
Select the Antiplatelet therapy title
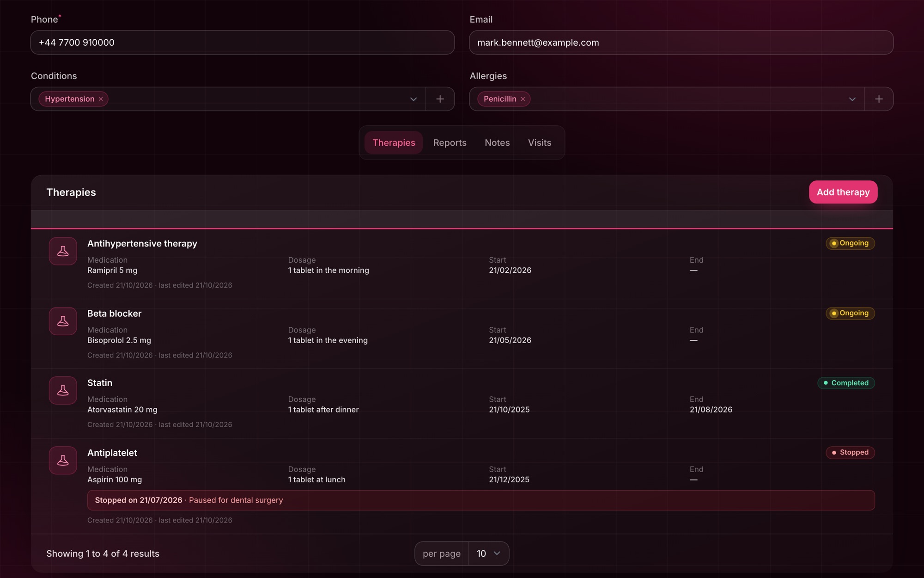point(112,453)
